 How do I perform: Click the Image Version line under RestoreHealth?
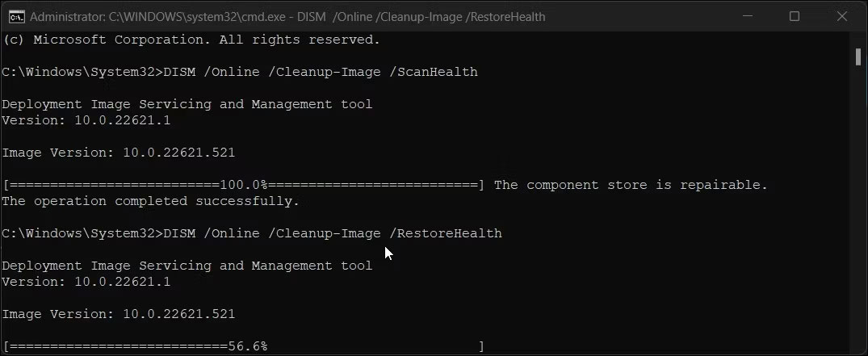click(118, 314)
